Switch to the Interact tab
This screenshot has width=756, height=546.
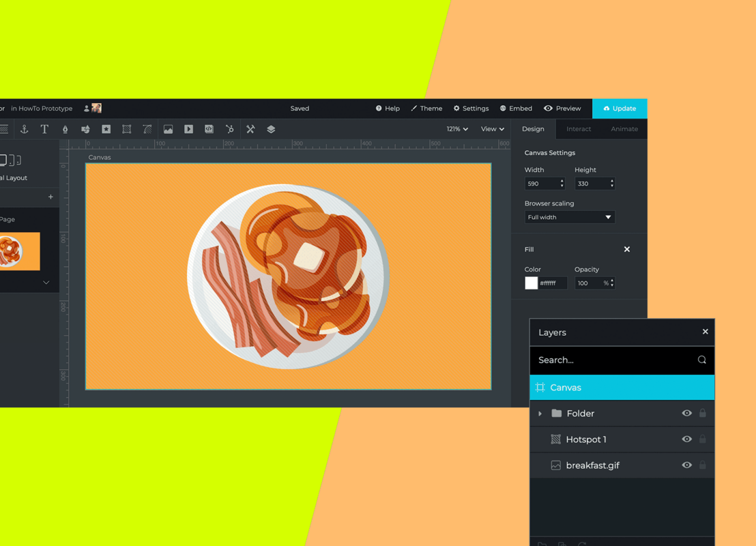(579, 128)
